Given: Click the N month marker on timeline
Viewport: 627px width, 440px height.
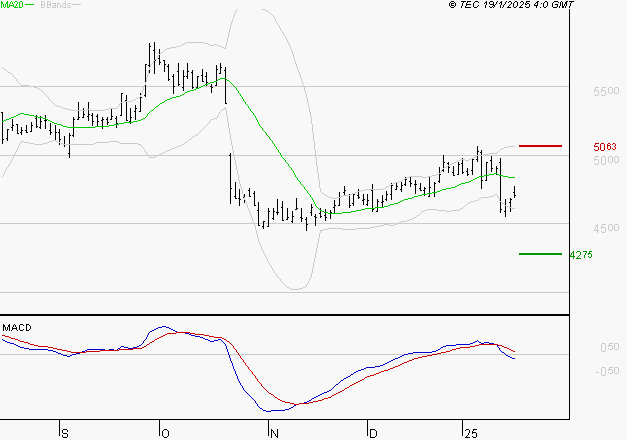Looking at the screenshot, I should point(274,434).
